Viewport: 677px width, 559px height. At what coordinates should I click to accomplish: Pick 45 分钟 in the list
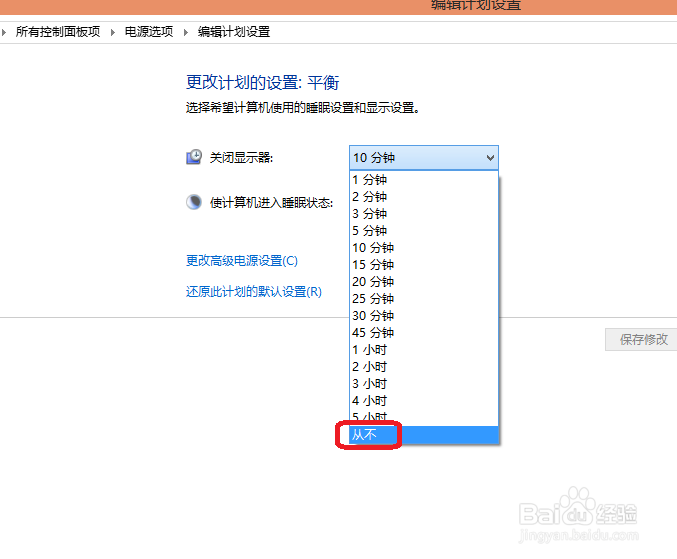tap(424, 332)
